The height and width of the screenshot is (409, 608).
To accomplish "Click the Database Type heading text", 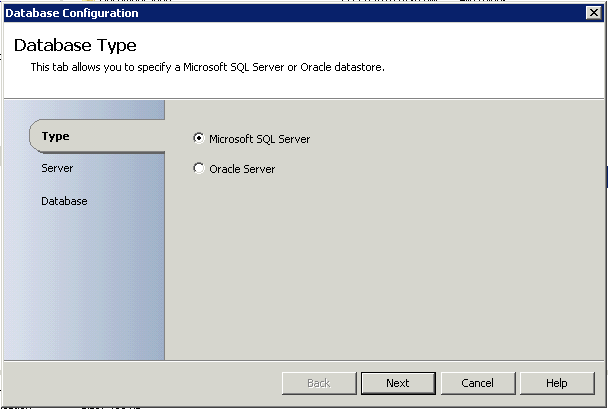I will (75, 45).
